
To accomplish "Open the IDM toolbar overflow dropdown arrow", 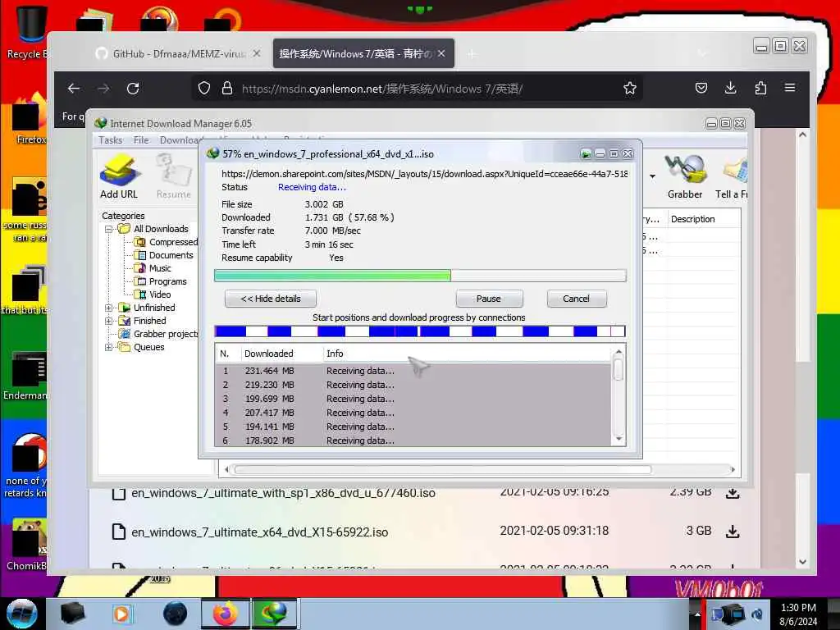I will point(652,176).
